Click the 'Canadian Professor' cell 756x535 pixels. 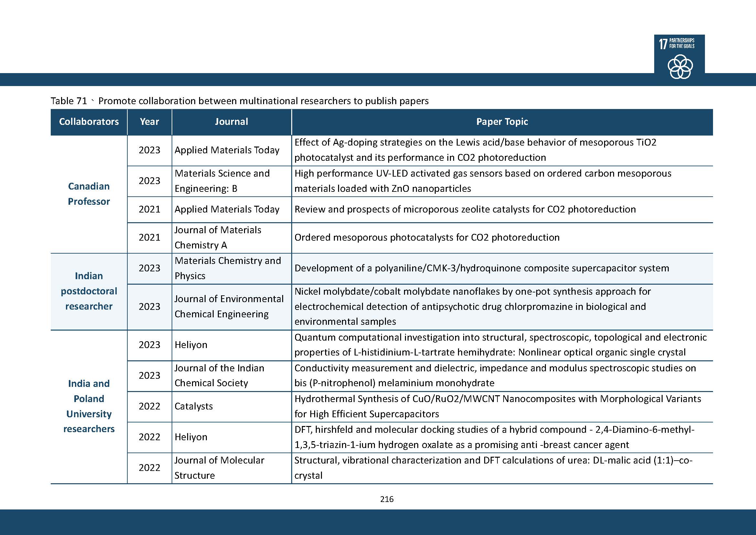tap(89, 194)
